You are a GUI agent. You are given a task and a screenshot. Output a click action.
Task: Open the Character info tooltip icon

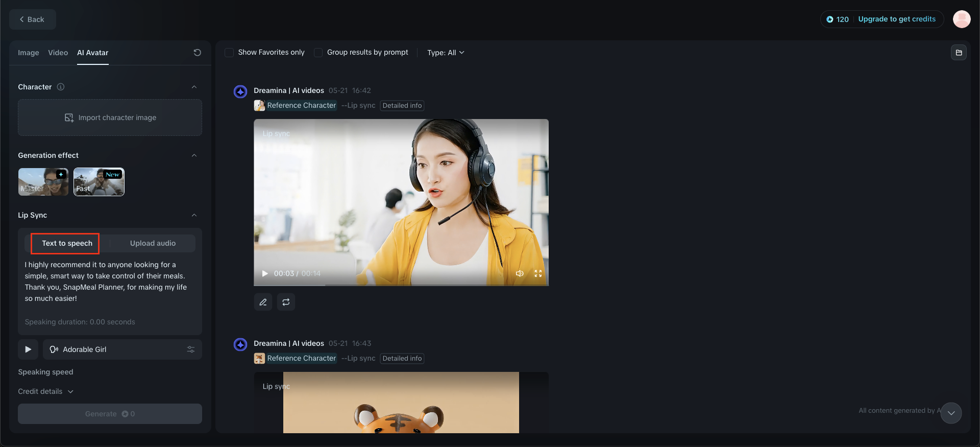(61, 87)
